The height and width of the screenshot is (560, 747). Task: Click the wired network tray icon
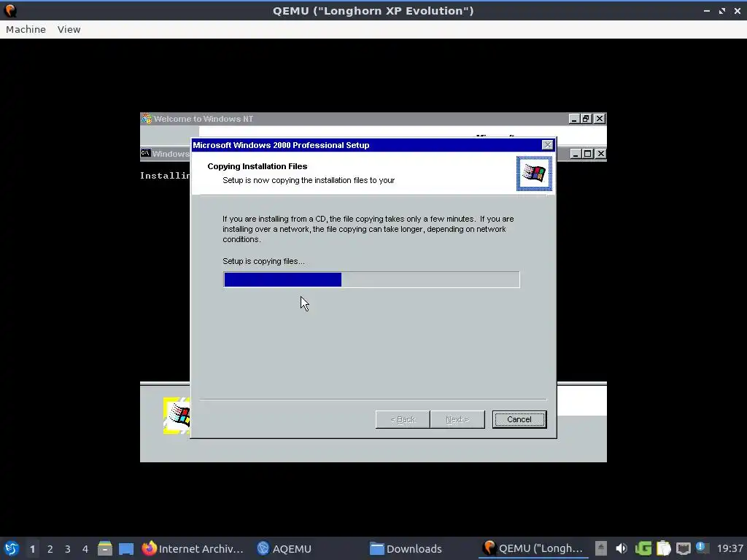[683, 548]
